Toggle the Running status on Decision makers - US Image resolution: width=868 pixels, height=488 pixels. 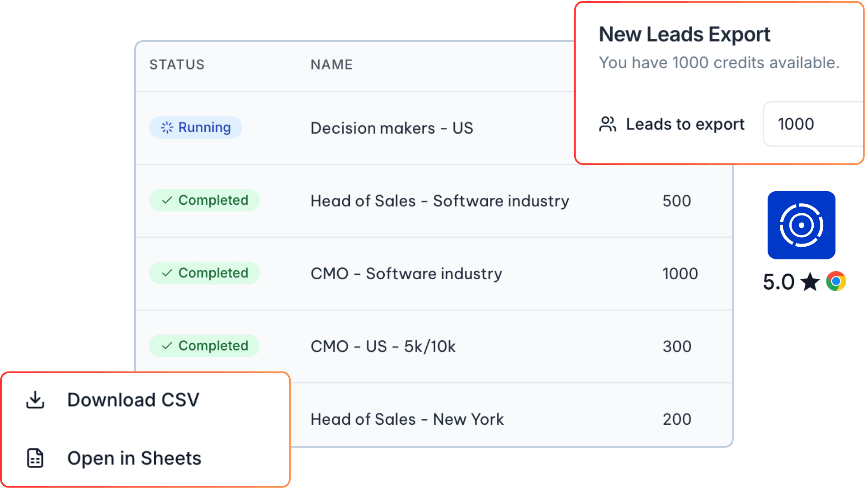click(x=195, y=127)
